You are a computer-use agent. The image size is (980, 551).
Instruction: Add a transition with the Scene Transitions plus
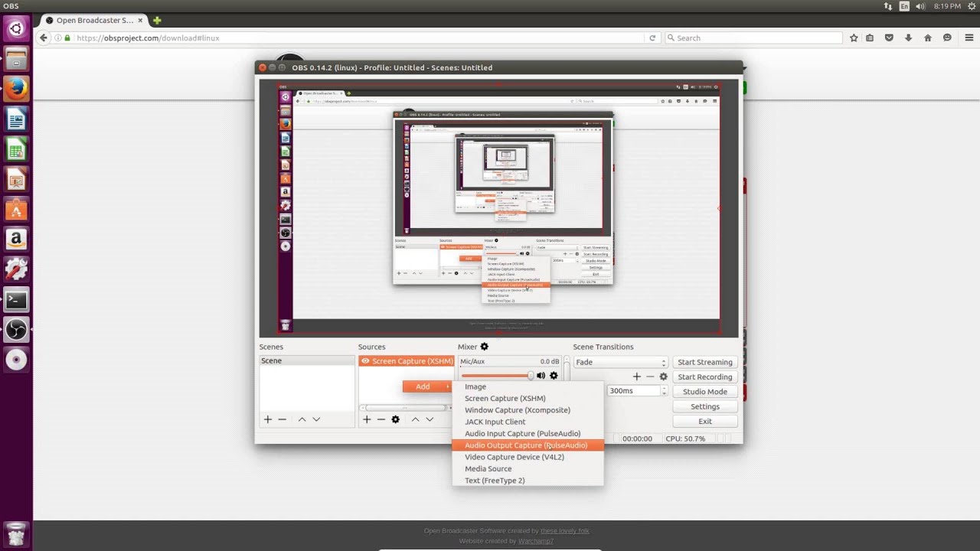(636, 377)
